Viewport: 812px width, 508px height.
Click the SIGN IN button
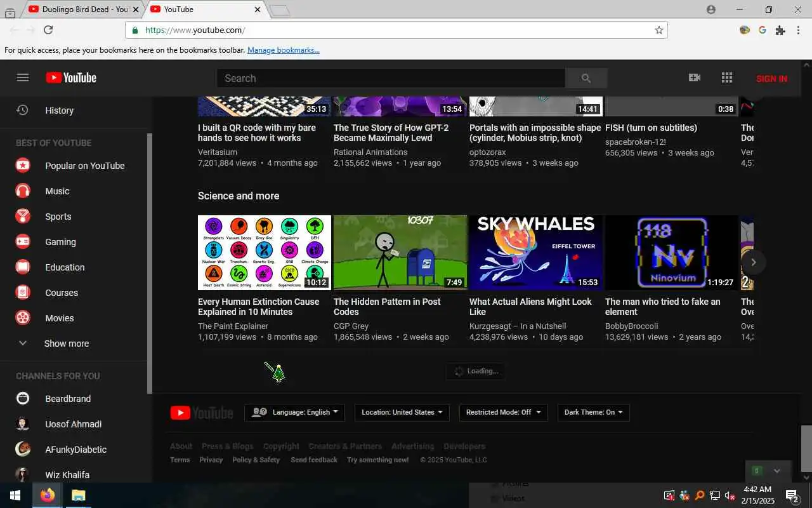tap(771, 79)
